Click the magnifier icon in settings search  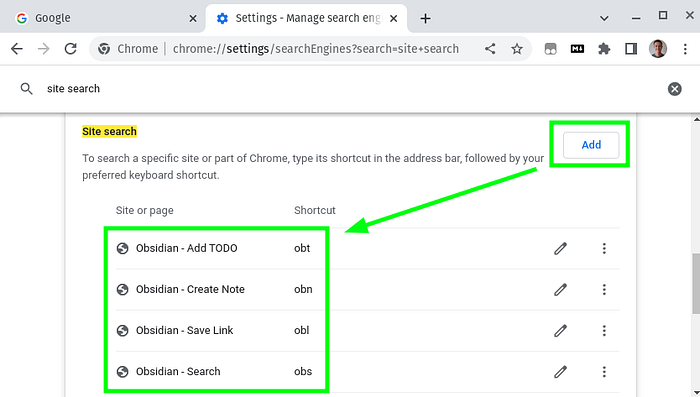[26, 88]
